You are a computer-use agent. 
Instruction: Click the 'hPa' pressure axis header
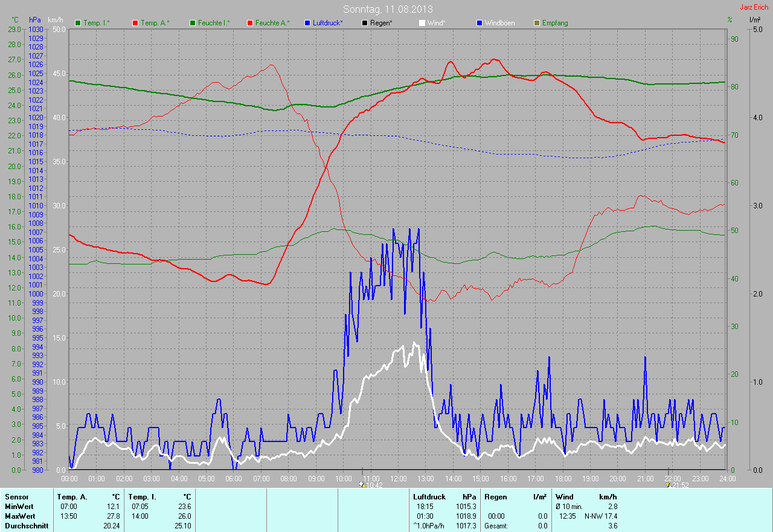point(34,20)
